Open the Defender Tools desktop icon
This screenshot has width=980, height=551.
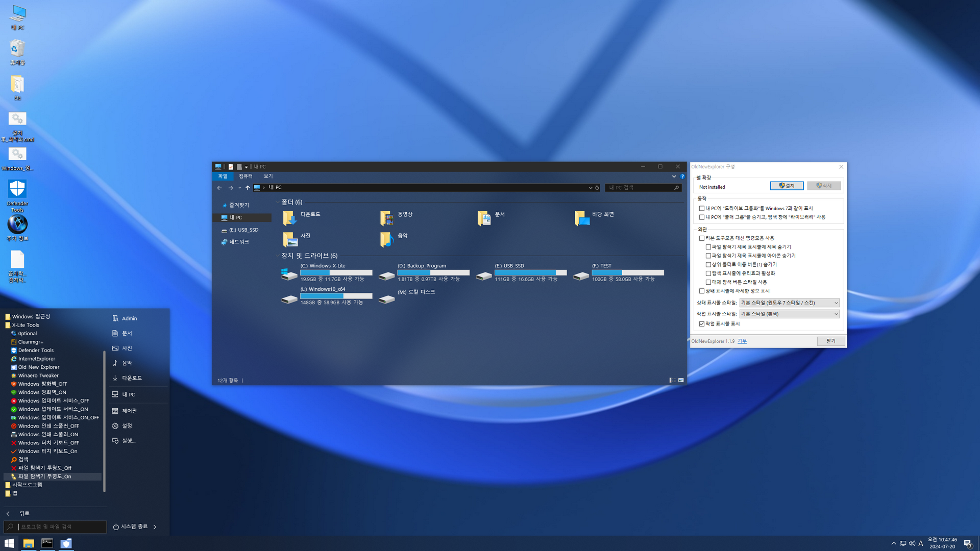pyautogui.click(x=17, y=189)
